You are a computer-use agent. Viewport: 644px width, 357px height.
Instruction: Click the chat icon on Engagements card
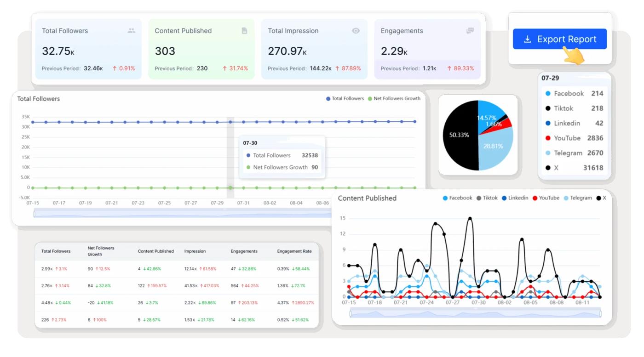[x=470, y=31]
